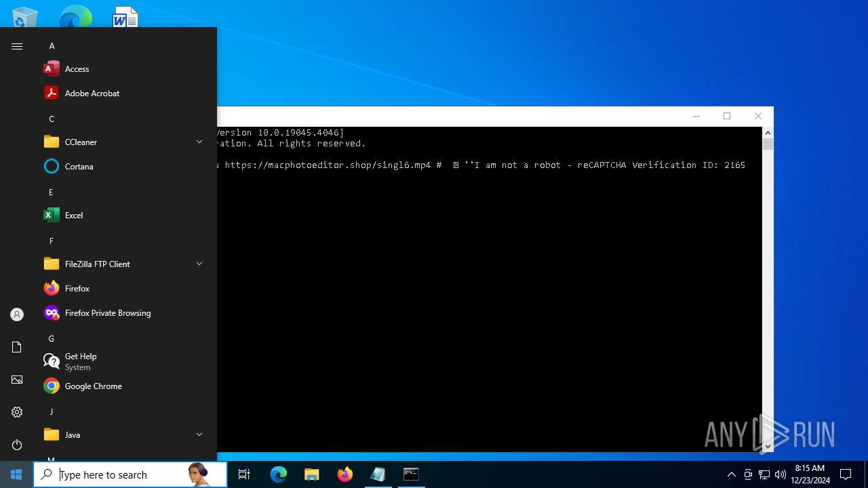Click the macphotoeditor.shop URL text
Image resolution: width=868 pixels, height=488 pixels.
pyautogui.click(x=328, y=165)
